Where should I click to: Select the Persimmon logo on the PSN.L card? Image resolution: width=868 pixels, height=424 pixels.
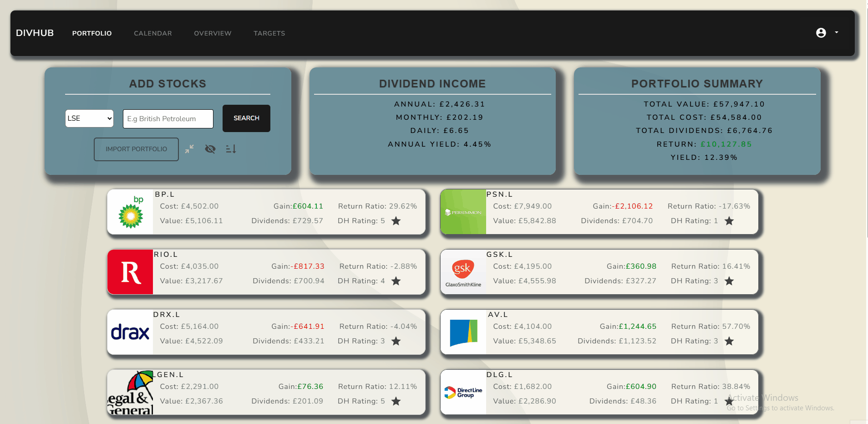pos(463,212)
